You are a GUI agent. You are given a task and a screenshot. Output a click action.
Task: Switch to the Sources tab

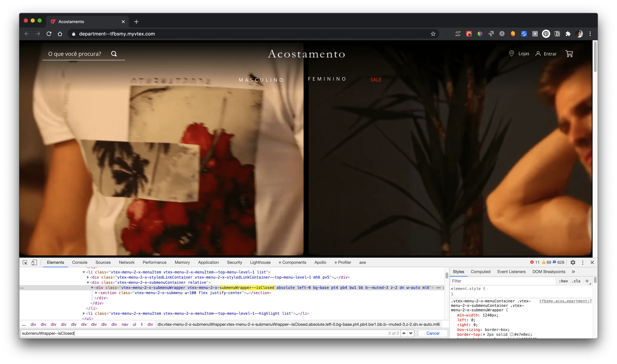point(103,262)
